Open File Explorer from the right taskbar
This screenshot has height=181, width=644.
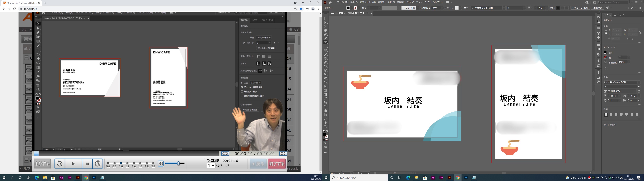tap(416, 178)
